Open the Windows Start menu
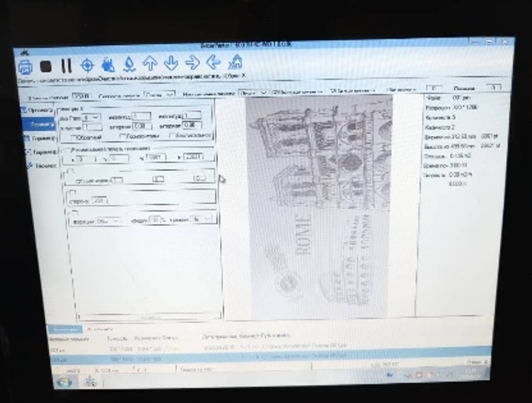Screen dimensions: 532x403 [64, 382]
